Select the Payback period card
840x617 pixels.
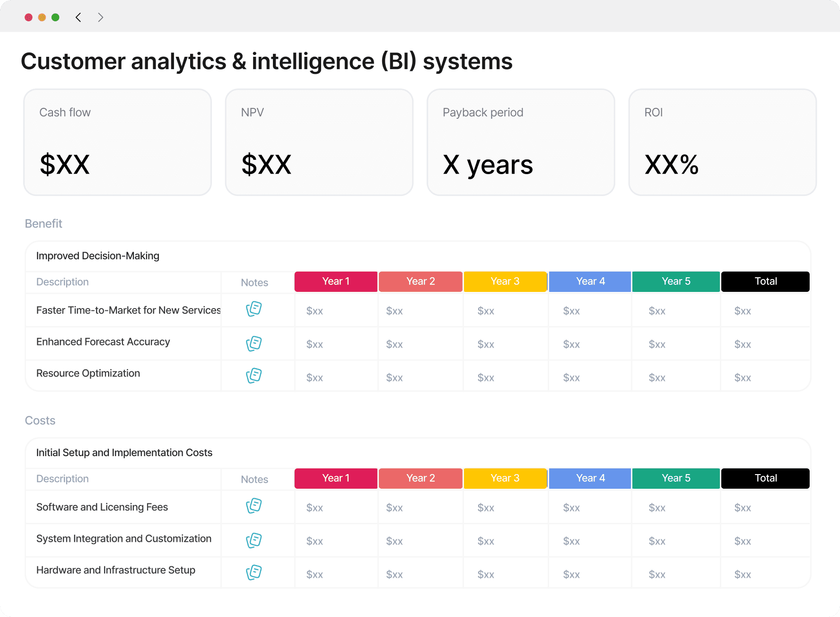520,142
